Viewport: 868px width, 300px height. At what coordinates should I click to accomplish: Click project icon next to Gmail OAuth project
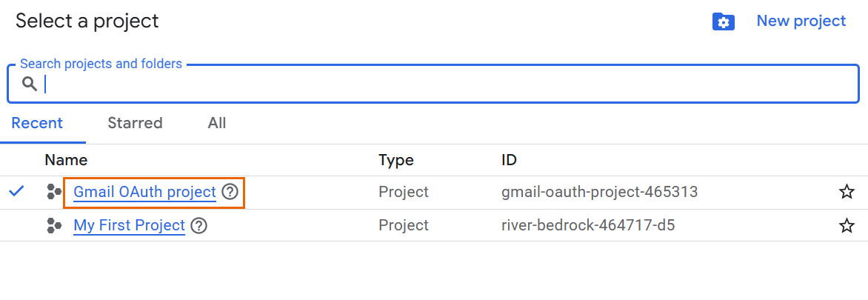click(x=54, y=193)
